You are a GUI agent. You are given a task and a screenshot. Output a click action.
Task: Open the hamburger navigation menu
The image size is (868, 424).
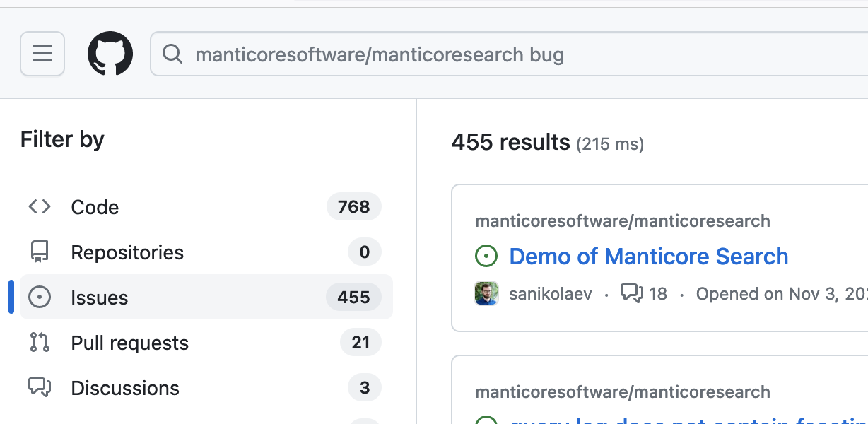click(42, 54)
